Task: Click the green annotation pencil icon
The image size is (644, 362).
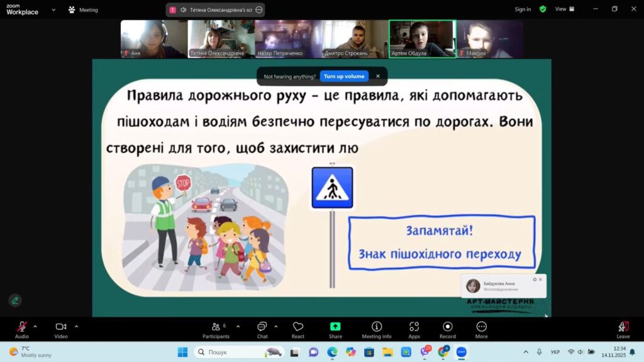Action: point(15,300)
